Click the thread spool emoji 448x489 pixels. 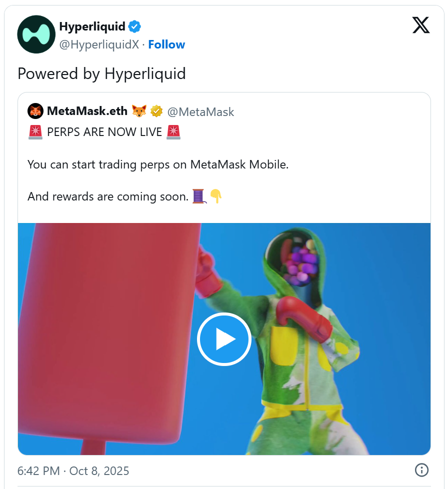tap(198, 196)
